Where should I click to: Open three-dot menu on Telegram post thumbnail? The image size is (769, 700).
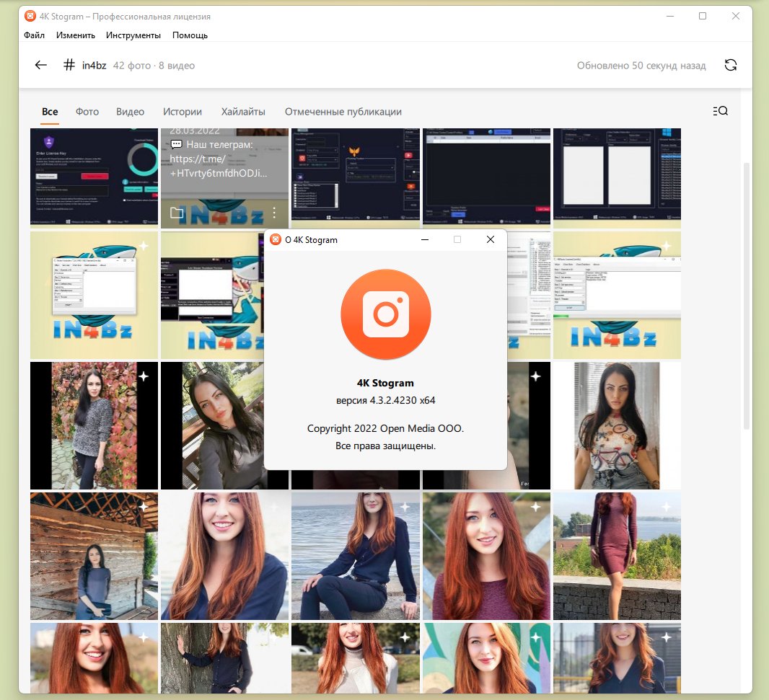click(x=274, y=213)
